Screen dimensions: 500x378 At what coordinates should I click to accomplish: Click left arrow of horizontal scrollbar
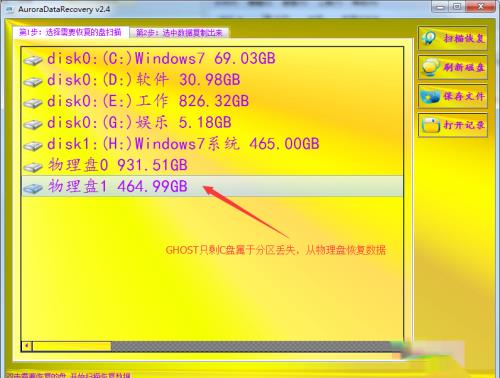point(27,346)
